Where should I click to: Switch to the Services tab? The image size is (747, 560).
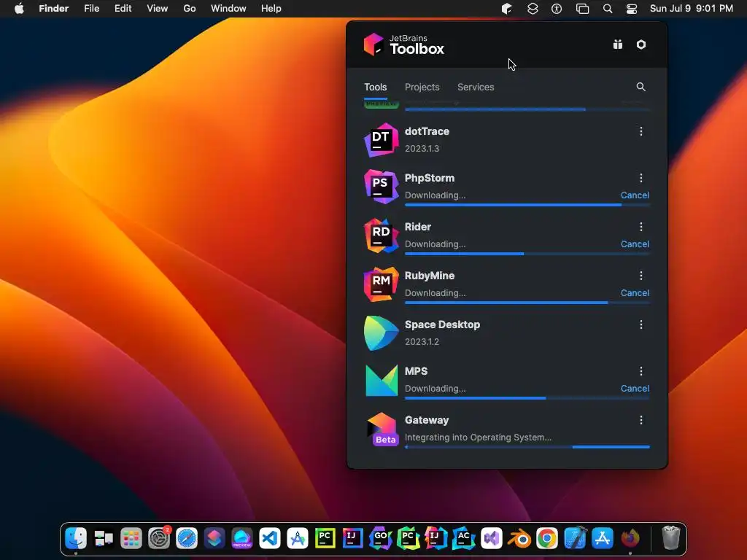[476, 87]
